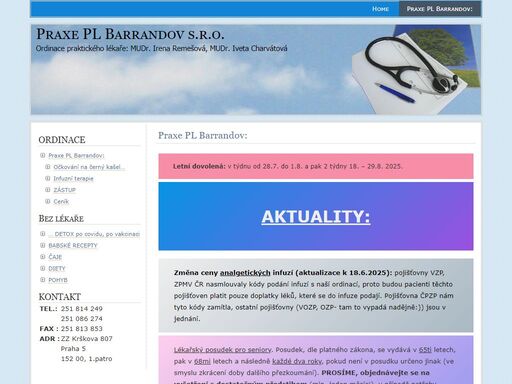512x384 pixels.
Task: Click the AKTUALITY heading link
Action: pos(316,217)
